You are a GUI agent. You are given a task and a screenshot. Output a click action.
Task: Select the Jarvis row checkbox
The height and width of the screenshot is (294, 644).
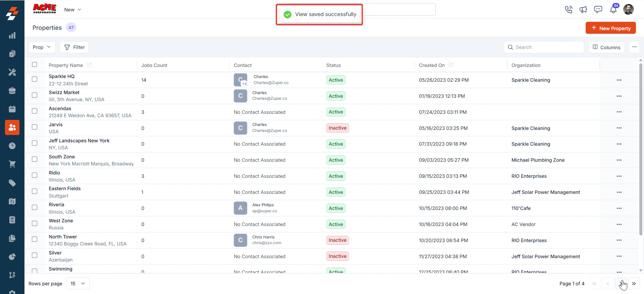click(35, 127)
